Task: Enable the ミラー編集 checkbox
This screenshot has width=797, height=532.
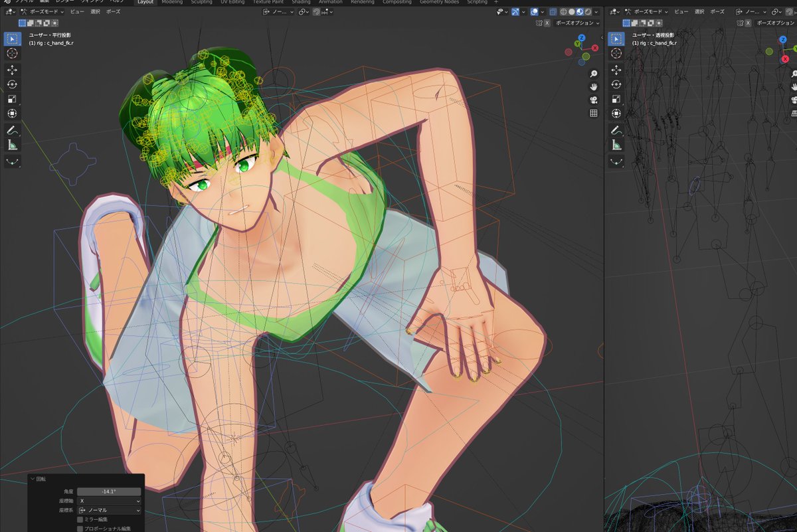Action: [x=80, y=519]
